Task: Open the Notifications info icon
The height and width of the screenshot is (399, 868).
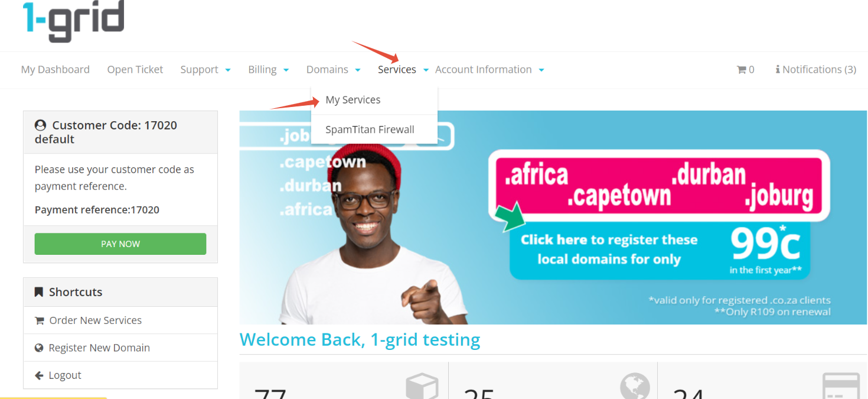Action: click(778, 70)
